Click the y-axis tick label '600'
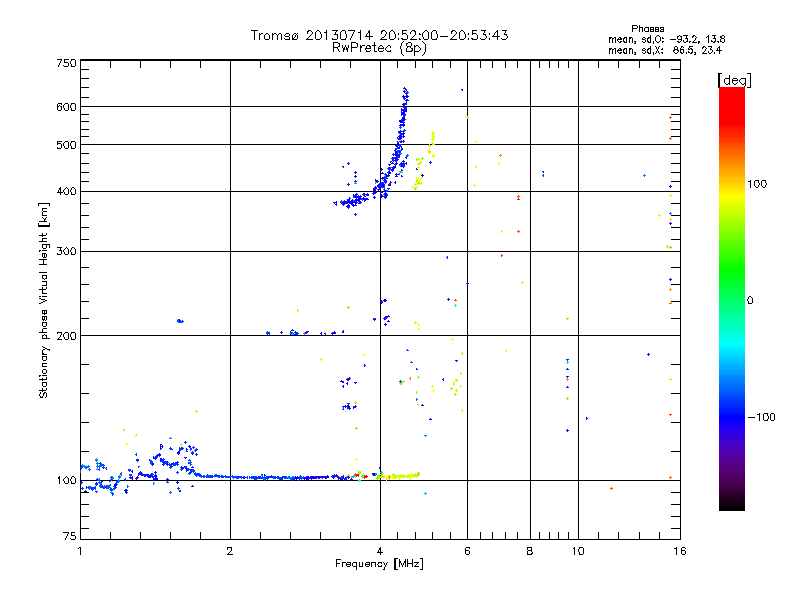This screenshot has height=600, width=800. click(66, 107)
